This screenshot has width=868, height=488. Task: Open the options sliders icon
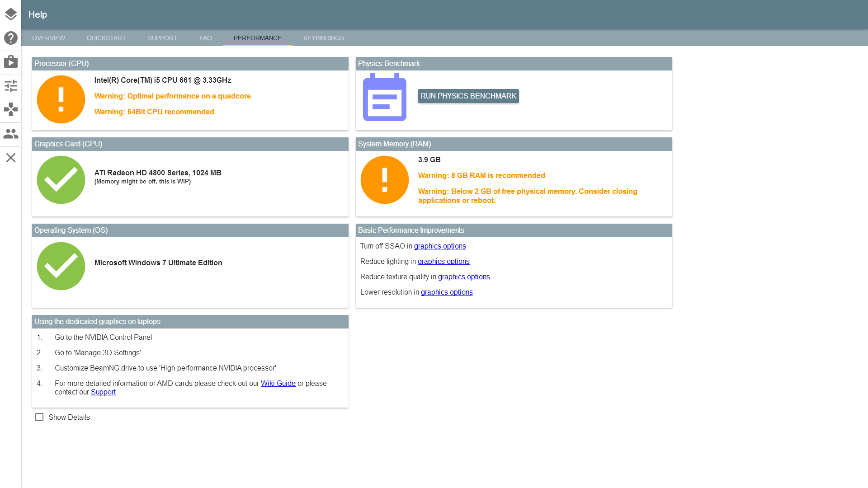(x=10, y=86)
